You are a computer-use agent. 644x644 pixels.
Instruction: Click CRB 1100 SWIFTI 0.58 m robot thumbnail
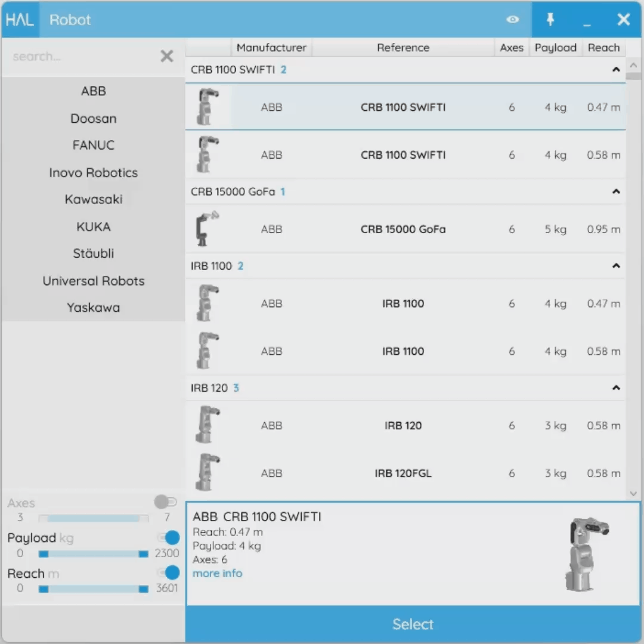[208, 154]
